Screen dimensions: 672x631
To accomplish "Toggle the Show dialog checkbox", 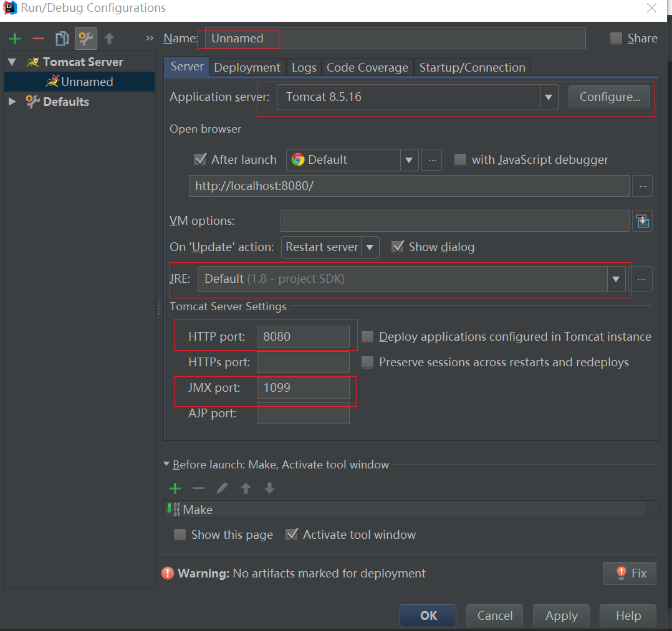I will pos(398,247).
